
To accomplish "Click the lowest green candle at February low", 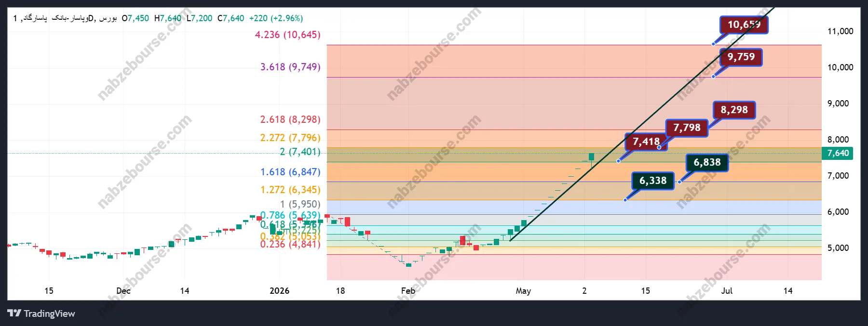I will tap(408, 265).
